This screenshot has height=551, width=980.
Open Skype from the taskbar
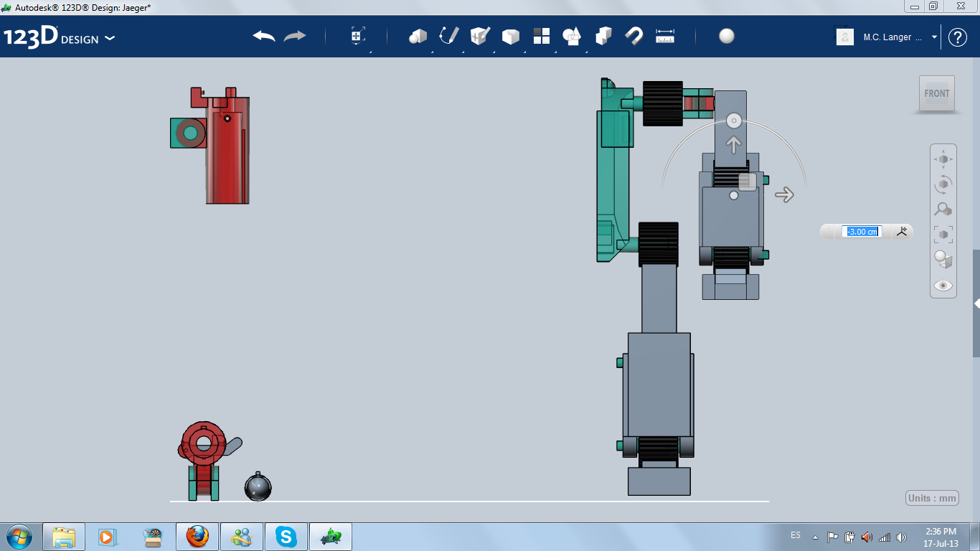point(287,536)
